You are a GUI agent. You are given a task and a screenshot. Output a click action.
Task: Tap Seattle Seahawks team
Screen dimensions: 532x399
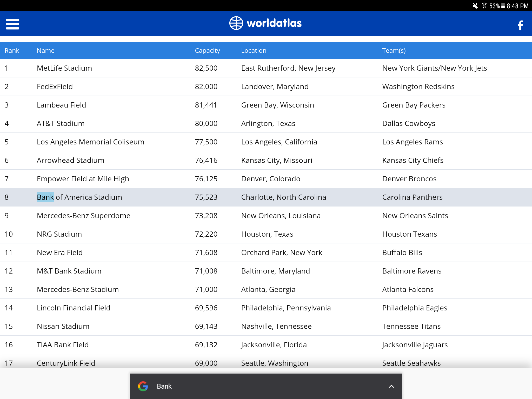411,363
